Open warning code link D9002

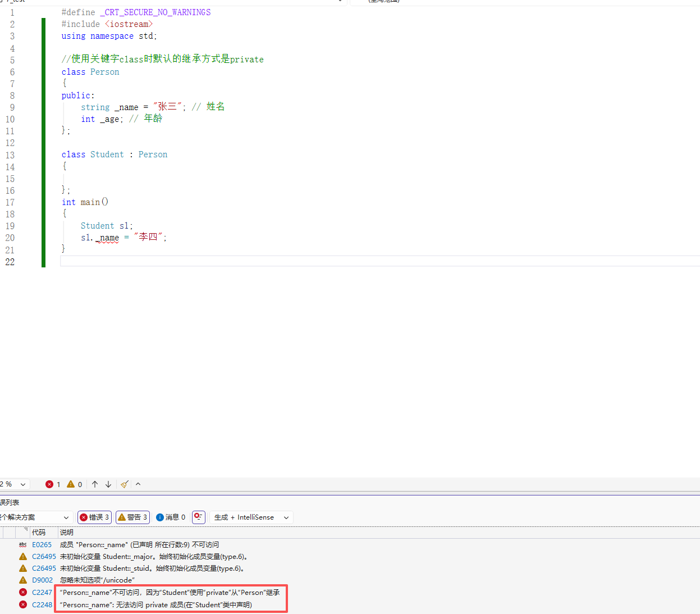tap(42, 580)
